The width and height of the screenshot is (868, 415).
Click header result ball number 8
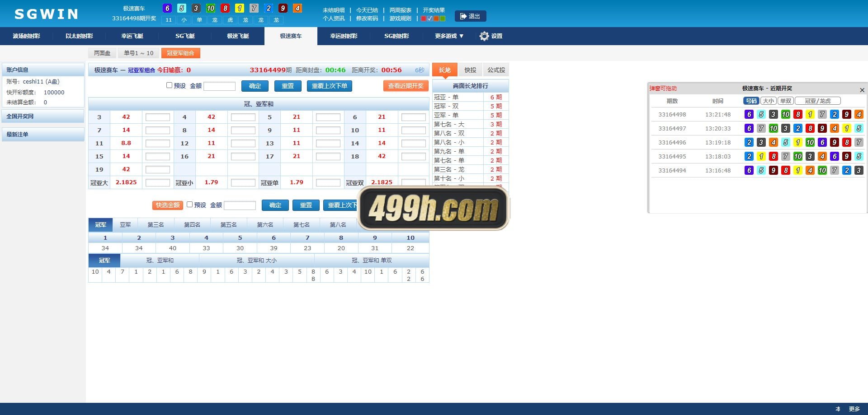225,8
